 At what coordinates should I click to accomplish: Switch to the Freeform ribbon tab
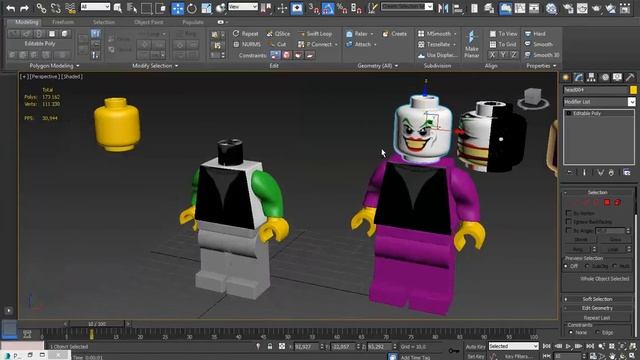(x=63, y=22)
